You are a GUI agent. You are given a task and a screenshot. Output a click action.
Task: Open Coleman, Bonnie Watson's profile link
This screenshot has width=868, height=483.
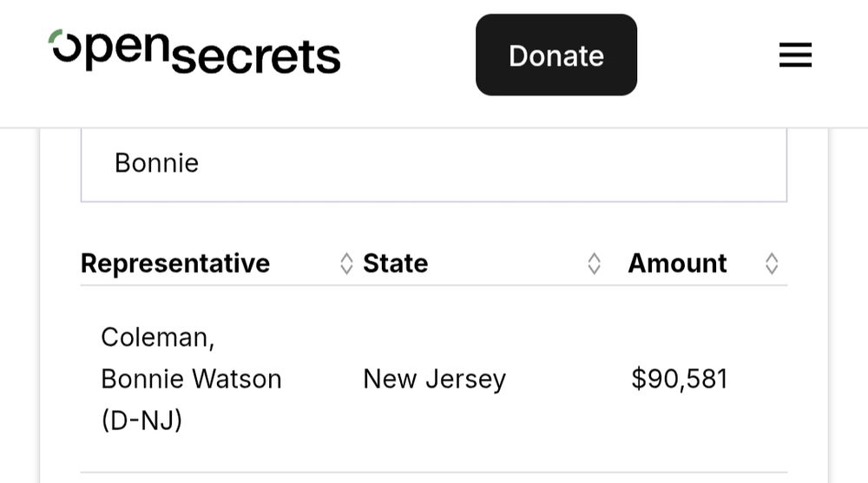click(191, 378)
